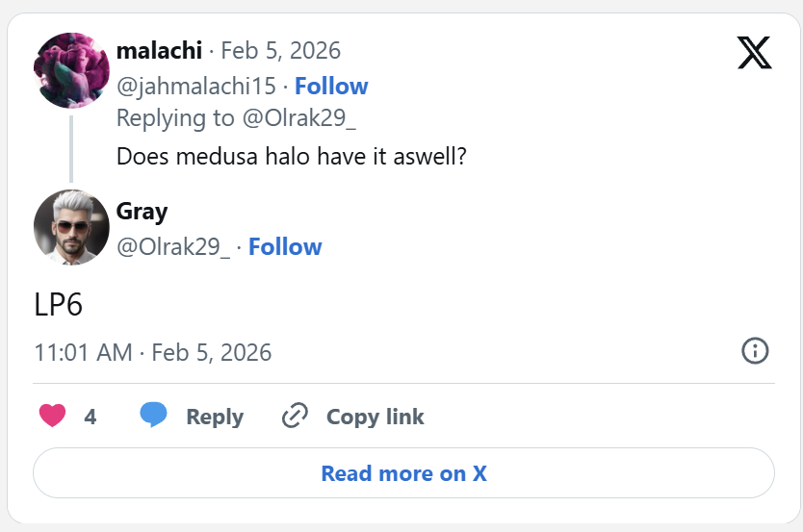This screenshot has width=803, height=532.
Task: Click the Feb 5, 2026 date beside malachi
Action: coord(280,50)
